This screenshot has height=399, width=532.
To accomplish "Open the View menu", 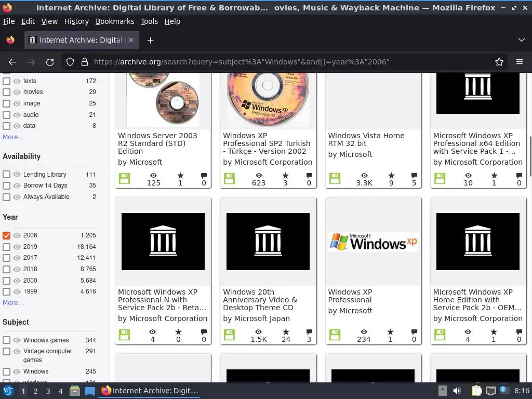I will coord(49,21).
